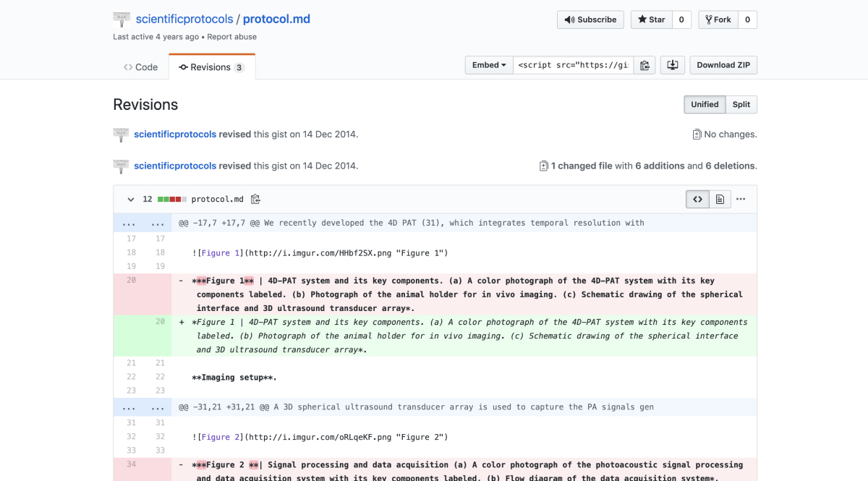Collapse the protocol.md diff with chevron
The width and height of the screenshot is (868, 481).
point(131,200)
